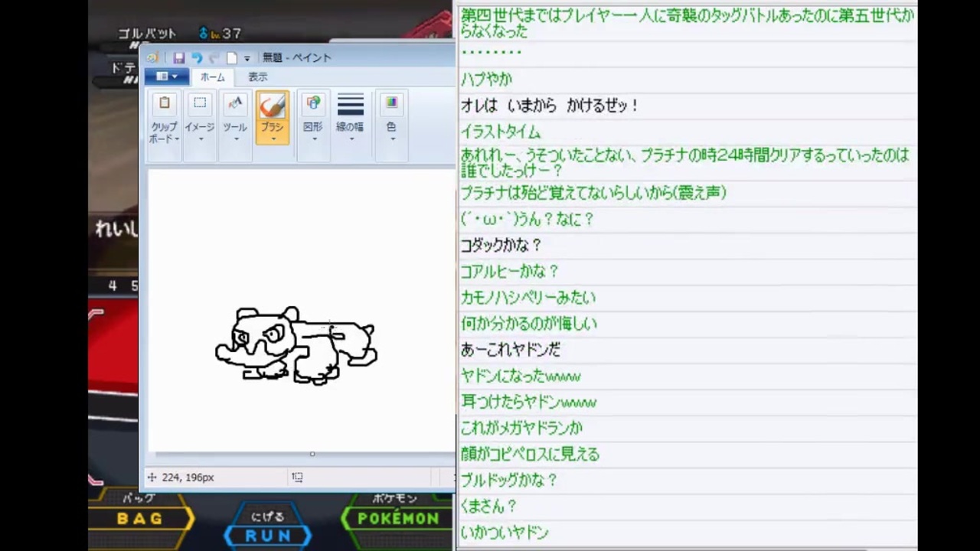
Task: Click the comment イラストタイム
Action: 500,132
